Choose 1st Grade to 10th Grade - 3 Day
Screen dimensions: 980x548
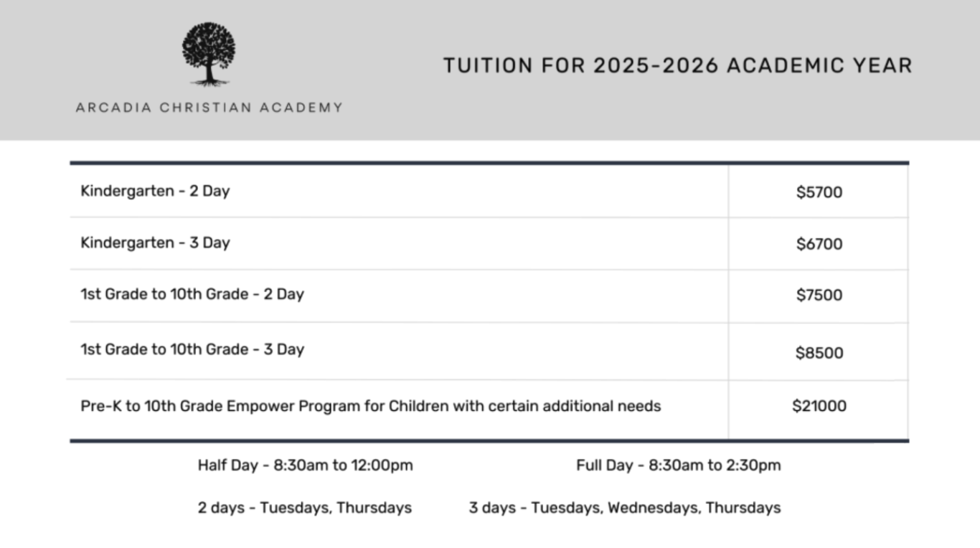pos(192,349)
